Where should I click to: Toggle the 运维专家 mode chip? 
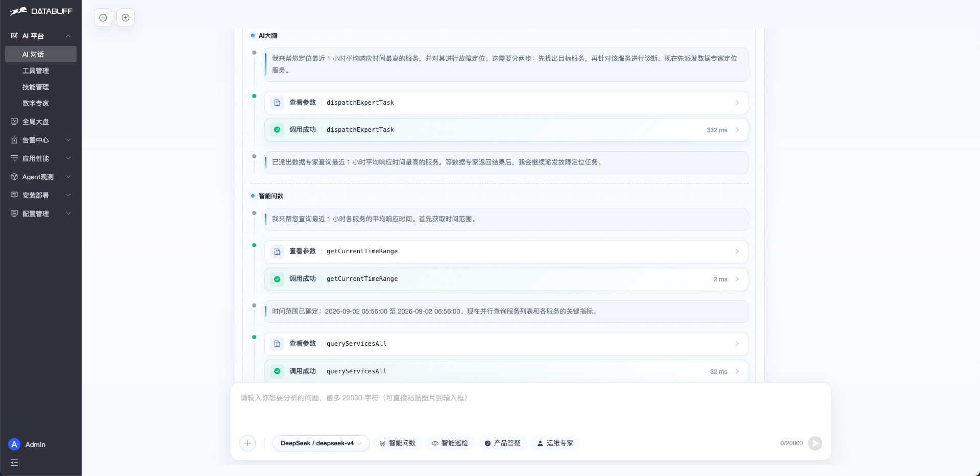[555, 443]
